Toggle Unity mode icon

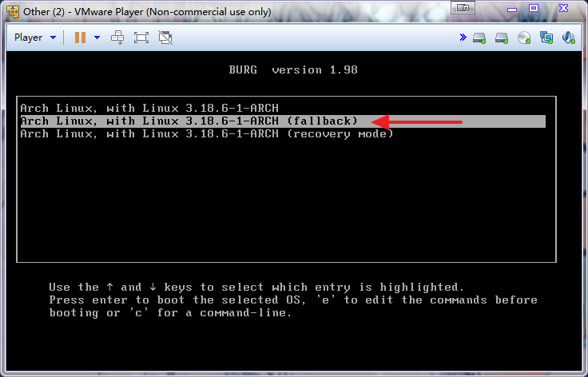click(165, 38)
